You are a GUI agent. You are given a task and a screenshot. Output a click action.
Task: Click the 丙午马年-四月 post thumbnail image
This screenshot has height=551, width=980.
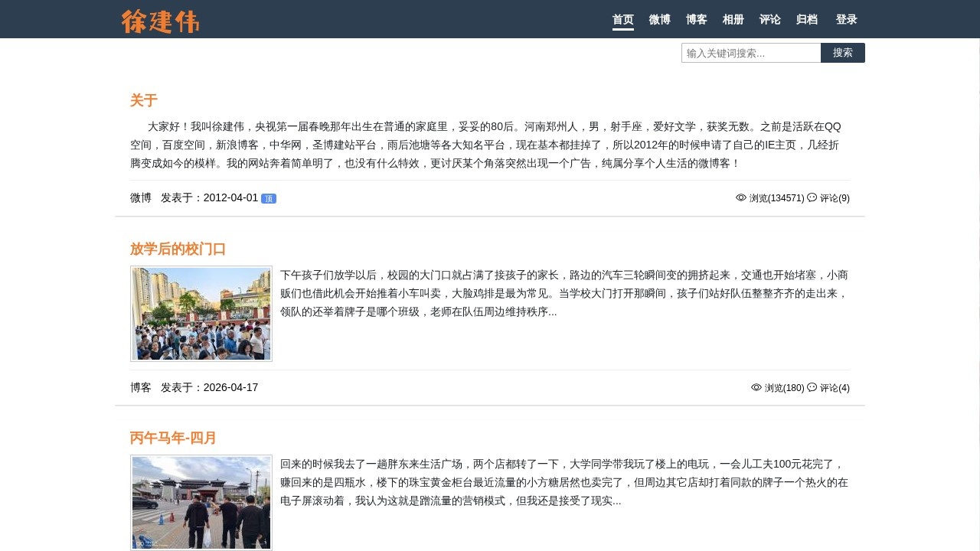point(201,502)
